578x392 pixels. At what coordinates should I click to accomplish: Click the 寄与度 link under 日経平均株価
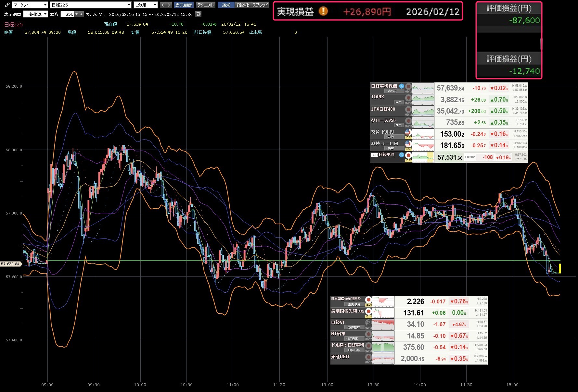click(x=392, y=91)
